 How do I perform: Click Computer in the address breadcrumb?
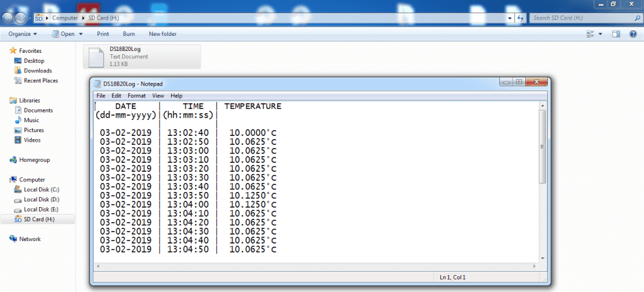[65, 18]
